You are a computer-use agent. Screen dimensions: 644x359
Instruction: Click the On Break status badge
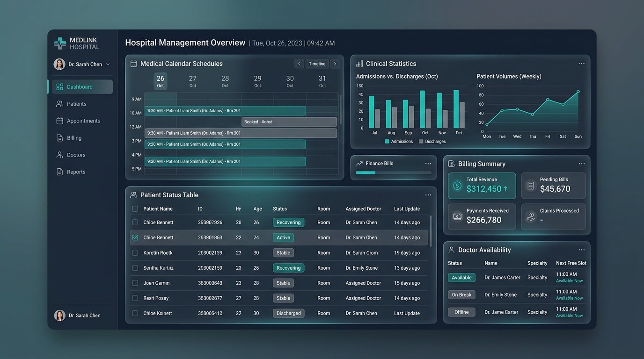tap(461, 295)
